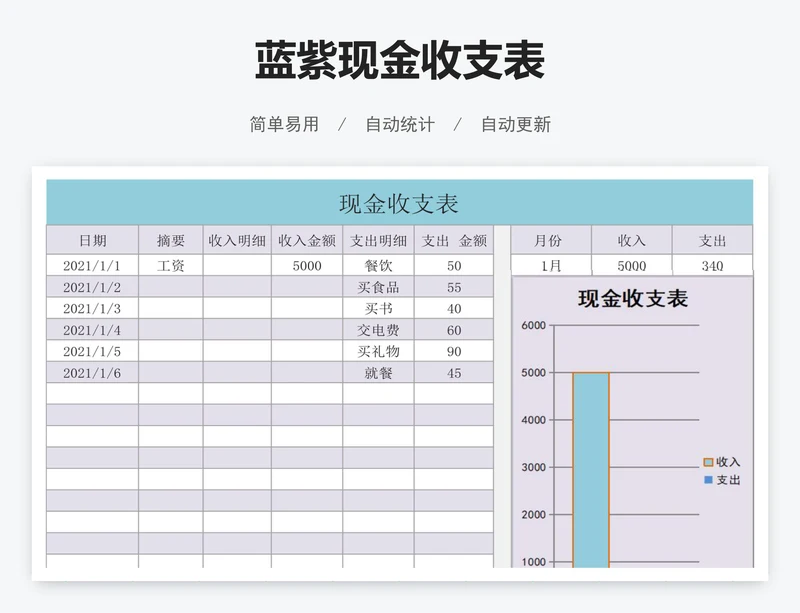Select the 1月 month cell

click(551, 265)
